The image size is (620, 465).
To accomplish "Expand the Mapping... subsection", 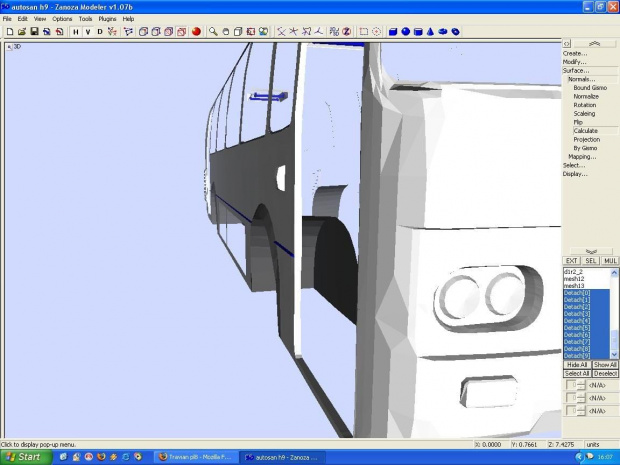I will 582,156.
